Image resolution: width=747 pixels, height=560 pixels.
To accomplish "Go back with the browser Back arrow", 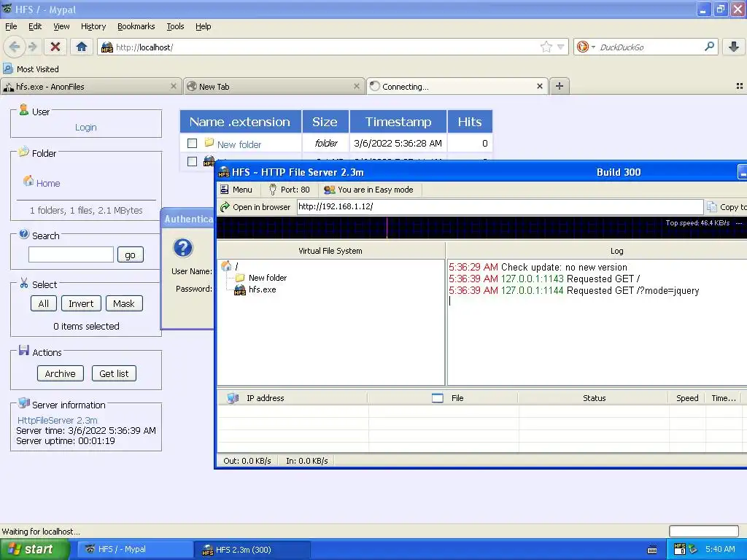I will (15, 47).
